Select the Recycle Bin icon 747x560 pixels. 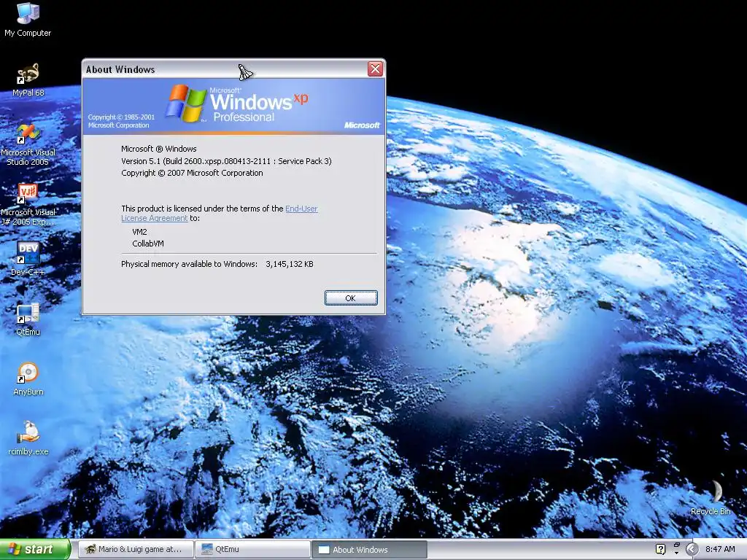711,497
